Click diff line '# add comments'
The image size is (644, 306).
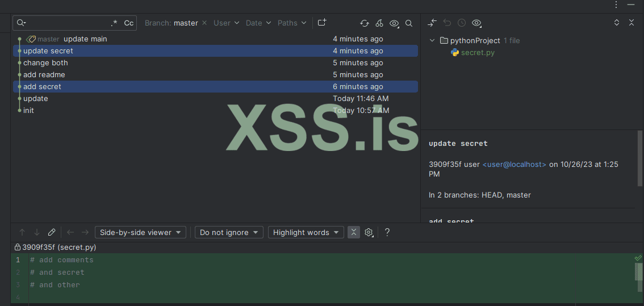[61, 260]
